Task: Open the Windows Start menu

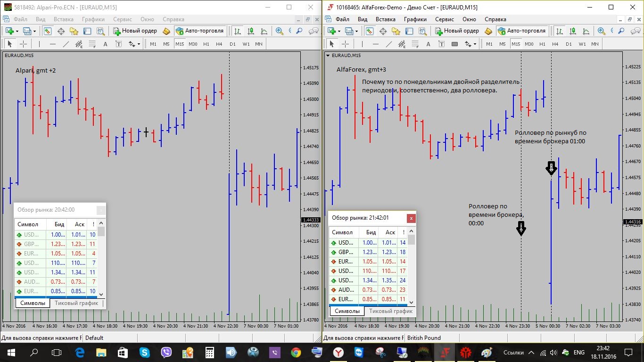Action: click(x=11, y=352)
